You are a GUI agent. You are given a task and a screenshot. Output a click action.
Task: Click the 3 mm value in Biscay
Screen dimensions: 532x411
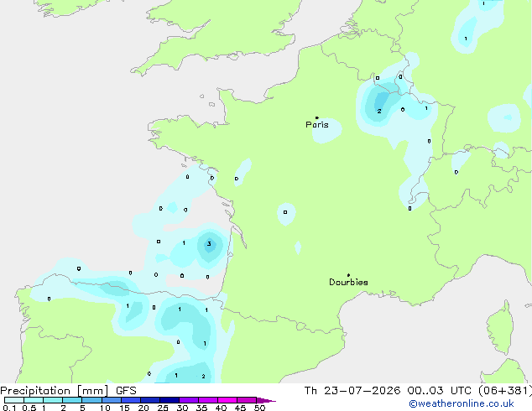coord(209,243)
